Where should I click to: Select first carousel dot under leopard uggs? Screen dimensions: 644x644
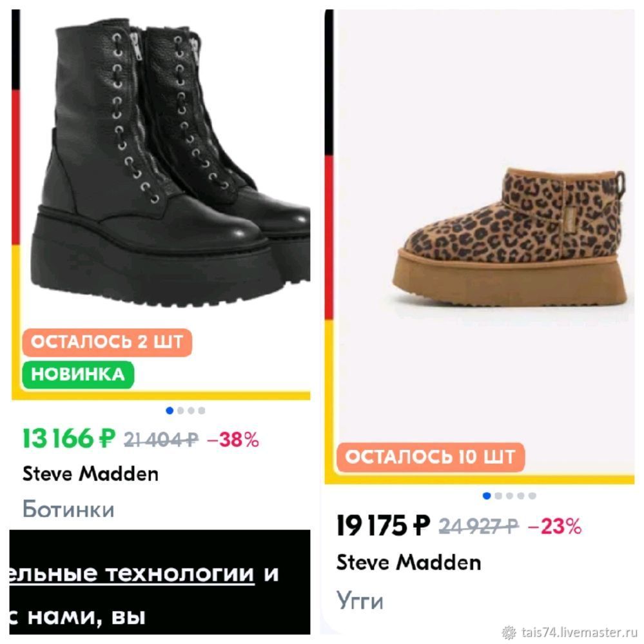click(x=487, y=496)
